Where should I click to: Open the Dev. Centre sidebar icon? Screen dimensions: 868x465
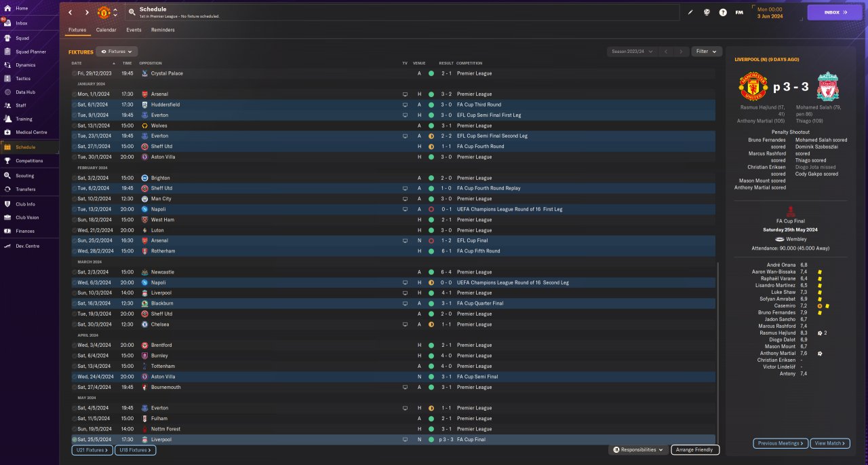pos(7,246)
